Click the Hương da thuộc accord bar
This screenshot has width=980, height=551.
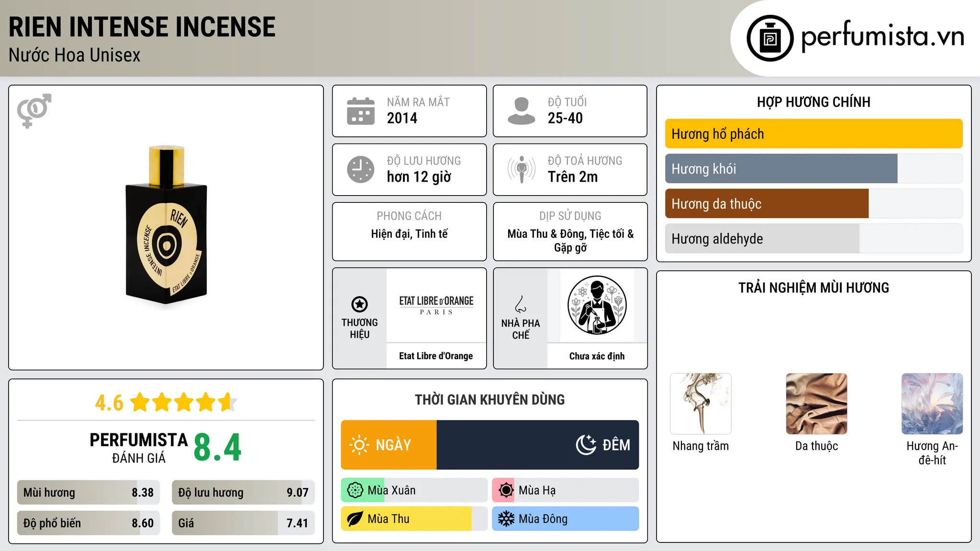click(x=813, y=204)
